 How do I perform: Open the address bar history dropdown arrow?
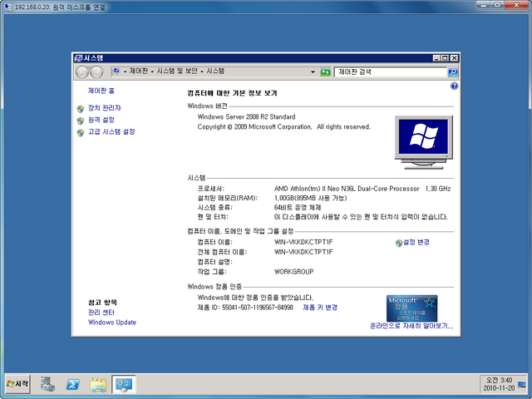313,72
